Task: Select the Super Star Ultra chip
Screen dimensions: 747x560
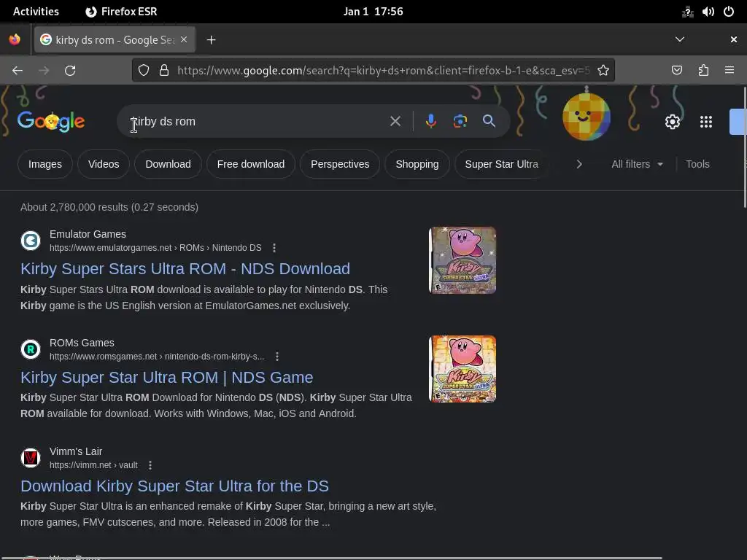Action: coord(501,164)
